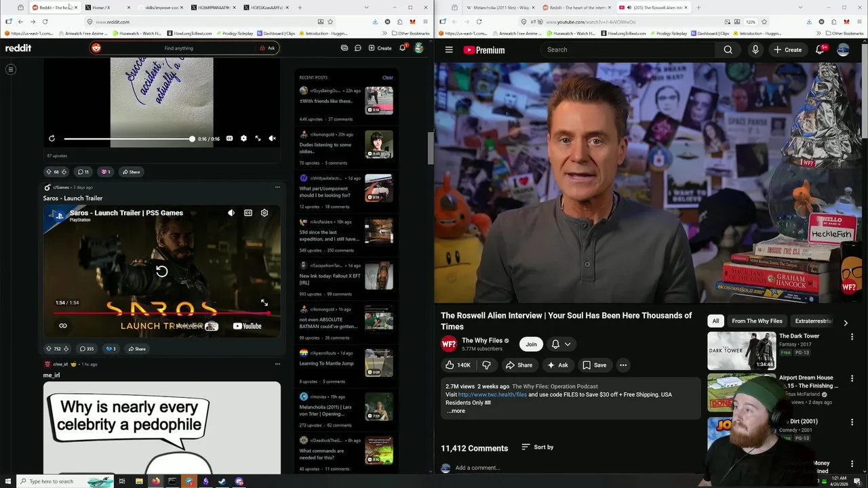
Task: Toggle captions on 0:16 Reddit video
Action: (x=229, y=138)
